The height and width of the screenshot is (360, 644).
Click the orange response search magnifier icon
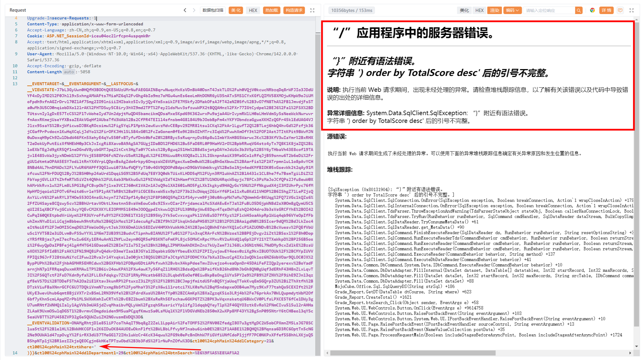(579, 10)
